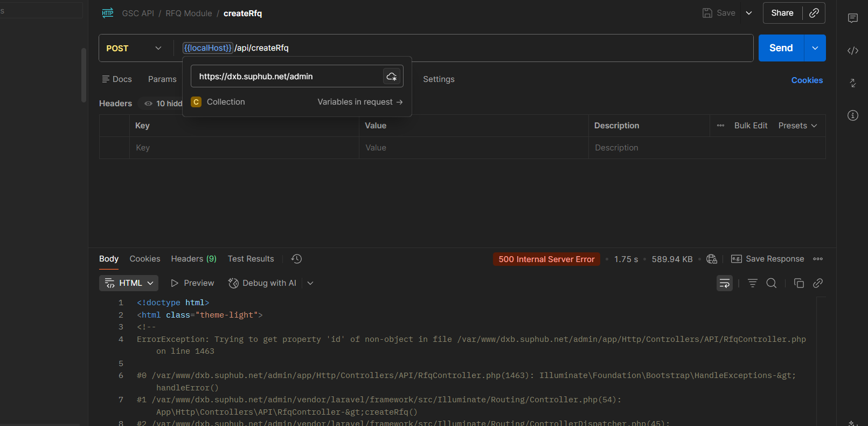Open the code snippet panel icon
Viewport: 868px width, 426px height.
pyautogui.click(x=852, y=51)
